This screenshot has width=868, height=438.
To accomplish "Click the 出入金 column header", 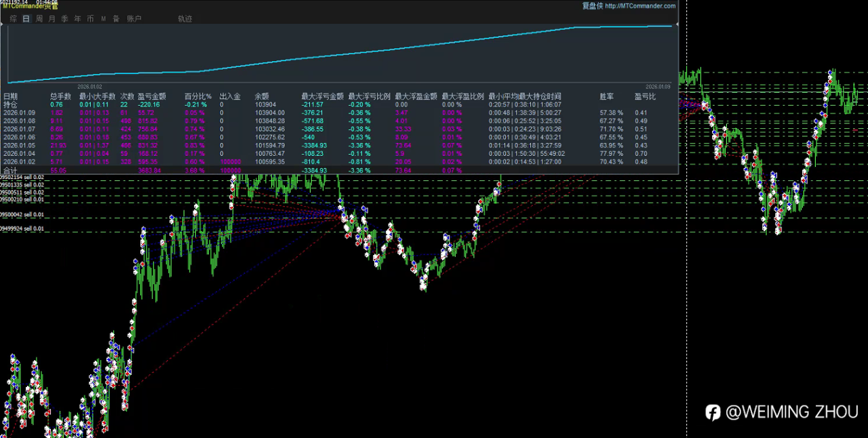I will coord(230,97).
